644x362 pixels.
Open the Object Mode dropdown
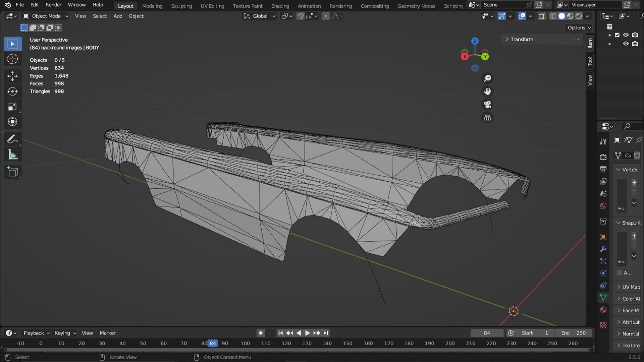[x=46, y=16]
